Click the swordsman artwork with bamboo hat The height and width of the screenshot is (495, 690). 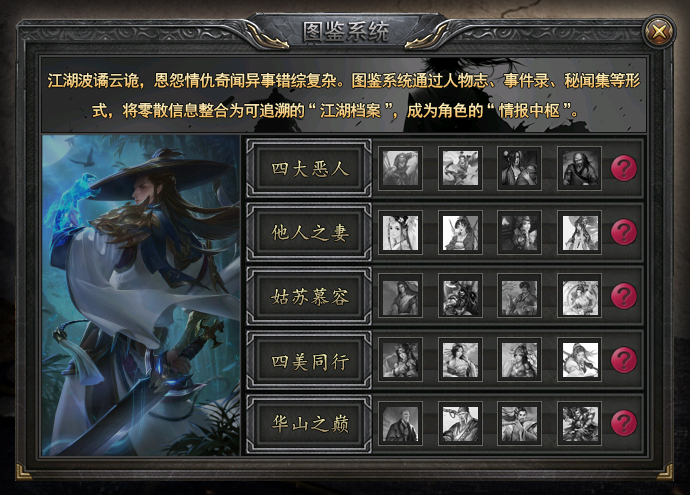click(x=141, y=295)
